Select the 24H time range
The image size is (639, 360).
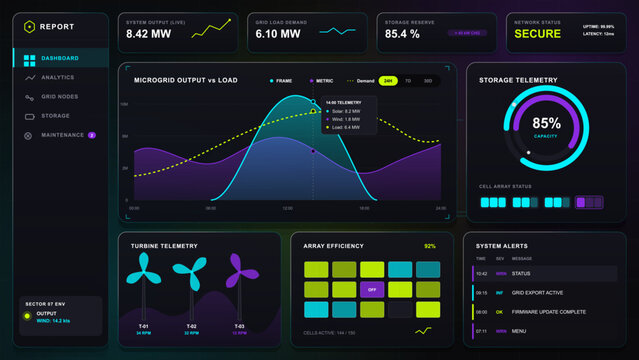pyautogui.click(x=388, y=81)
